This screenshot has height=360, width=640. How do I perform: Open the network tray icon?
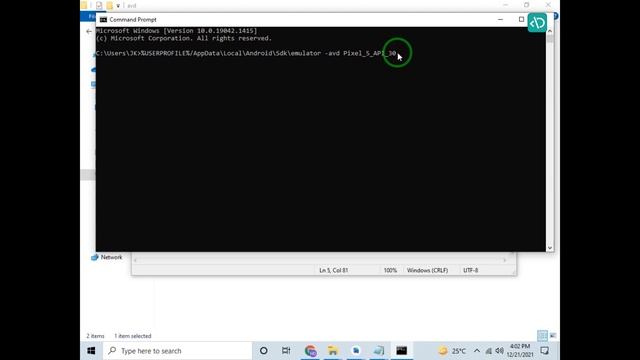tap(488, 351)
